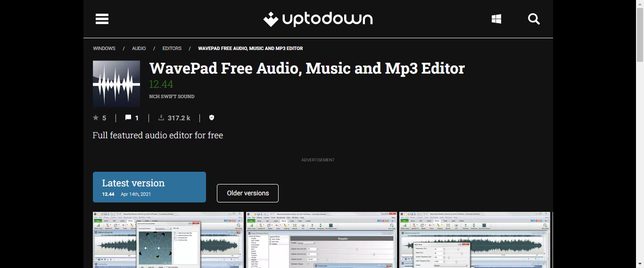Open the Surround Sound Editor screenshot

coord(168,240)
